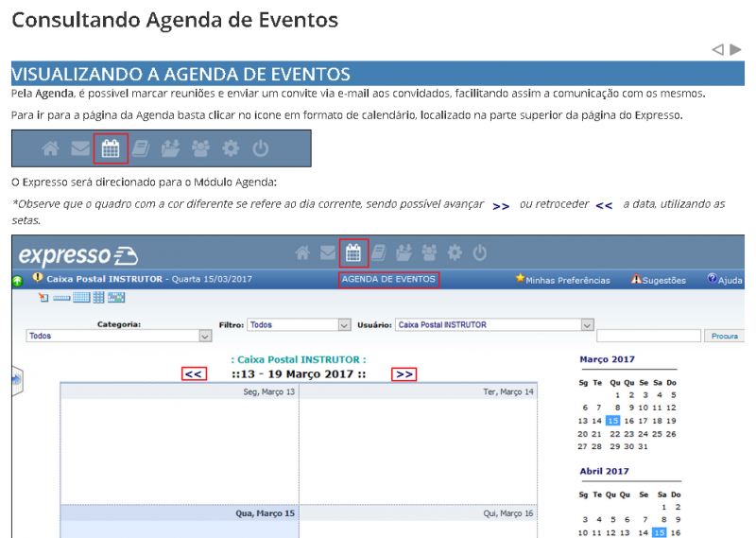Open people group icon in Expresso header
756x538 pixels.
click(429, 252)
